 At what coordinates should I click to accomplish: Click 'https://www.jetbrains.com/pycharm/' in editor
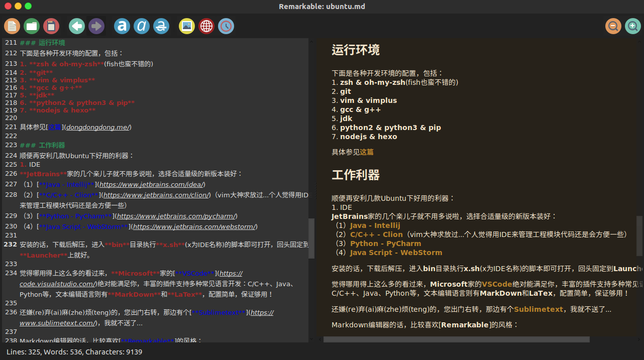coord(176,216)
